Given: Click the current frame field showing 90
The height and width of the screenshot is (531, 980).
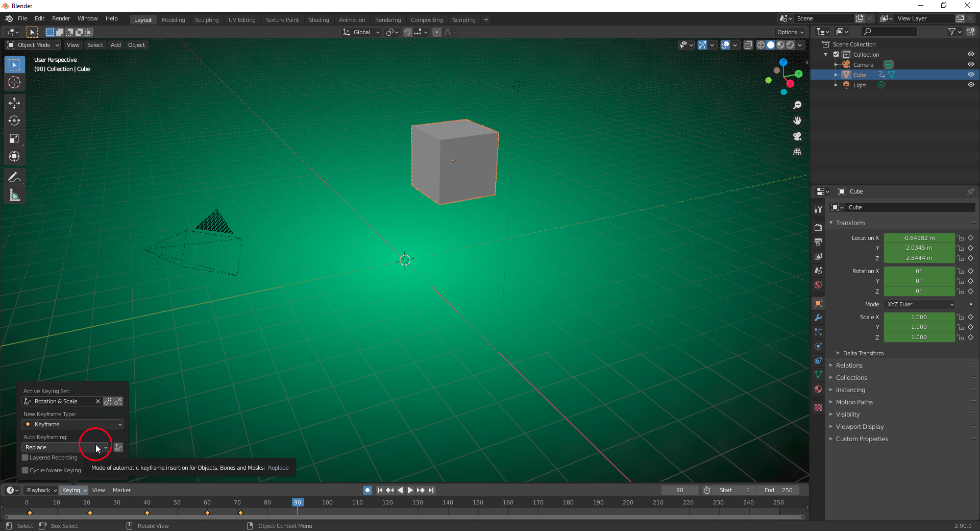Looking at the screenshot, I should pos(680,490).
